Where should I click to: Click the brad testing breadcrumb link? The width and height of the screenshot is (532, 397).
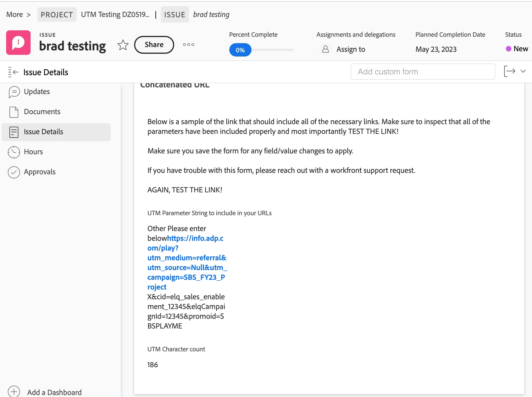(x=211, y=14)
